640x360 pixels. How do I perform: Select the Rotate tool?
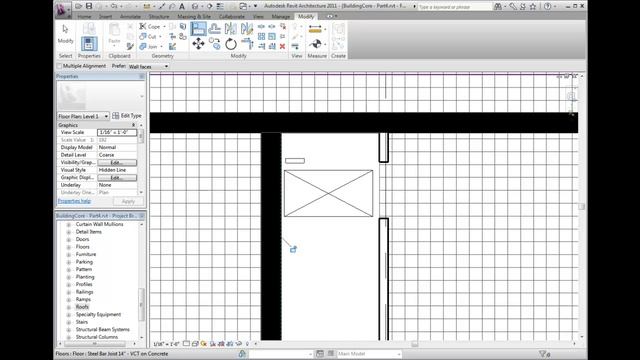click(231, 44)
